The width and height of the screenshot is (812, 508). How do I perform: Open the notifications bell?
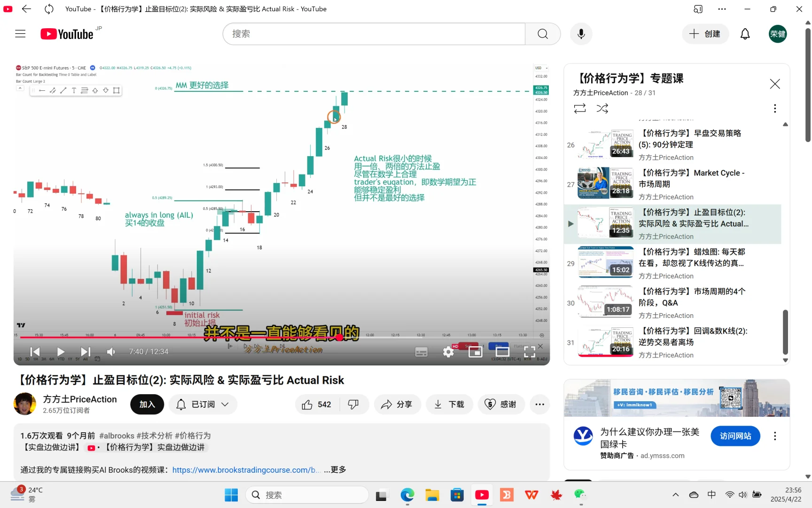tap(745, 34)
